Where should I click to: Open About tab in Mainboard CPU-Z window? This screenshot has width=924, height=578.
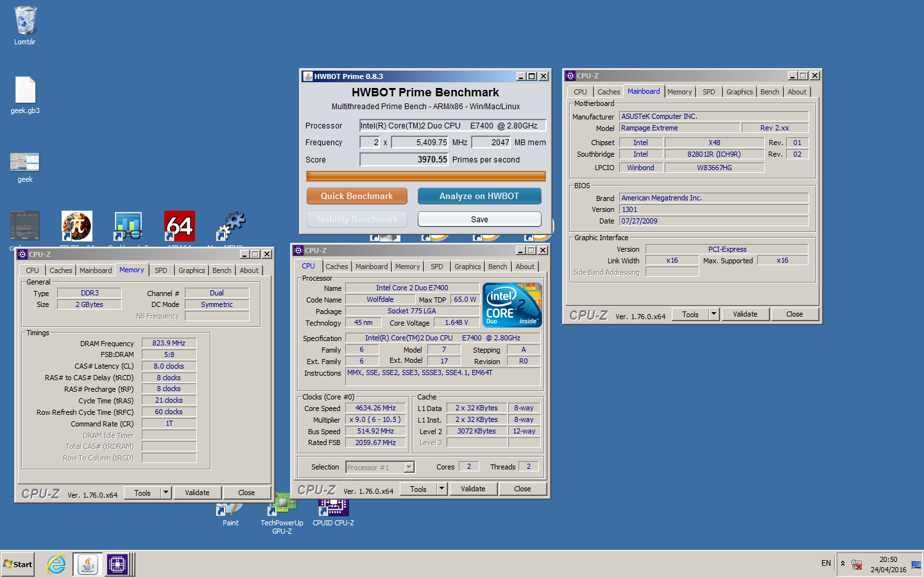tap(797, 92)
